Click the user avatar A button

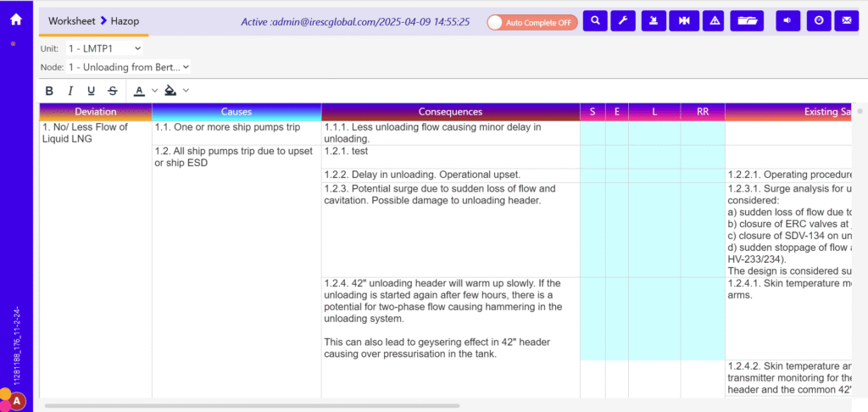pos(17,401)
